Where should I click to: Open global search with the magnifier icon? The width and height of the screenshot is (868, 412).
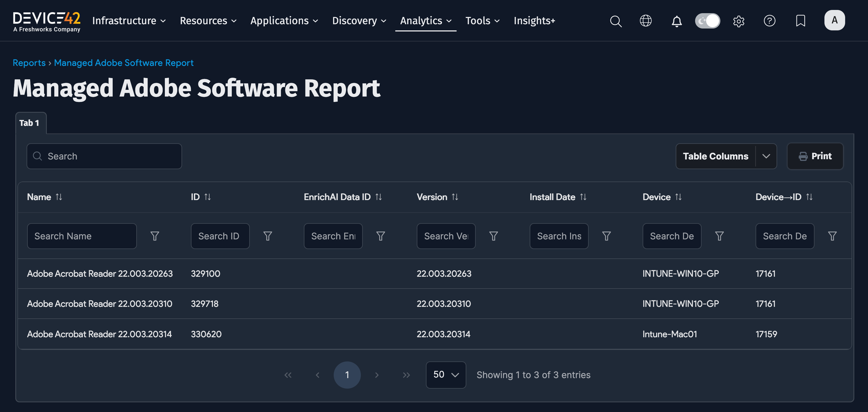click(616, 21)
